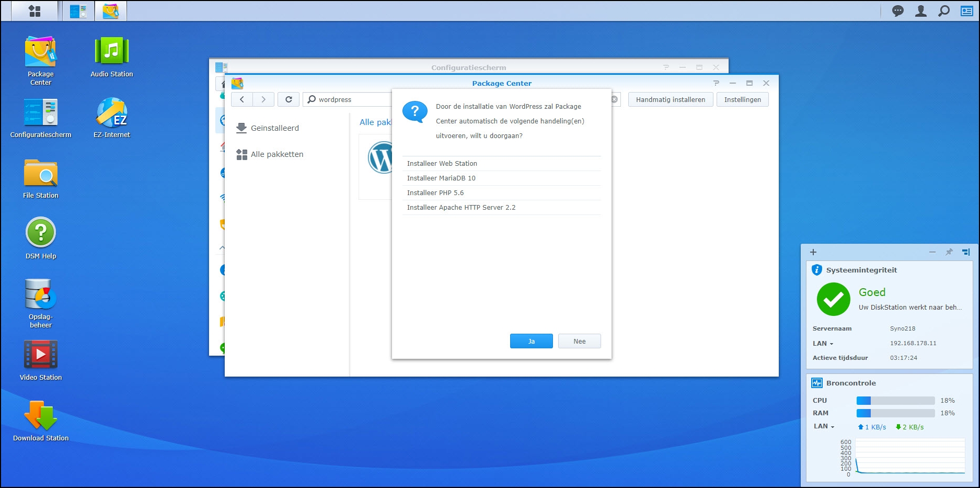Expand the LAN dropdown under Systeemintegriteit
This screenshot has height=488, width=980.
(823, 344)
